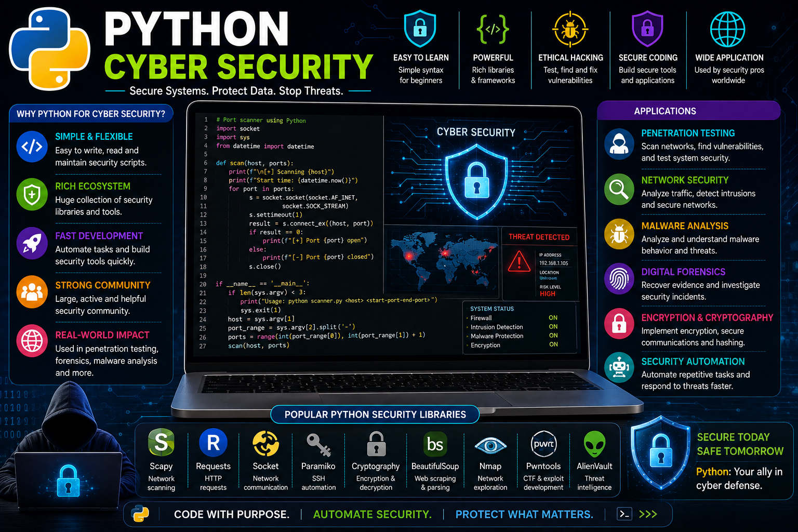Click the Secure Coding purple shield icon
798x532 pixels.
point(647,29)
